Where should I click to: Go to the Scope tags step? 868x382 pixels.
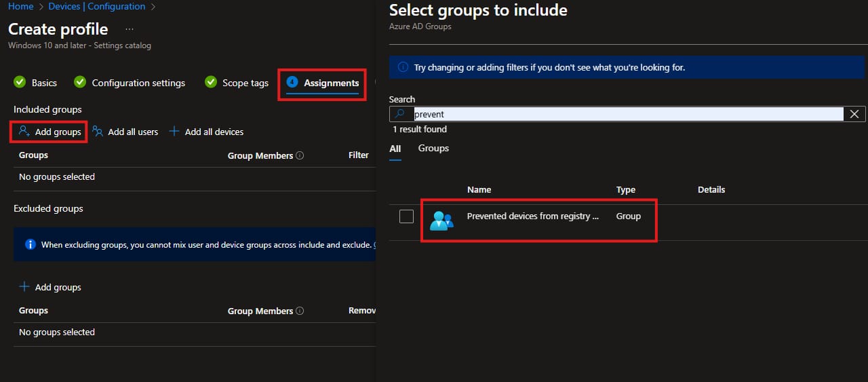click(x=245, y=83)
